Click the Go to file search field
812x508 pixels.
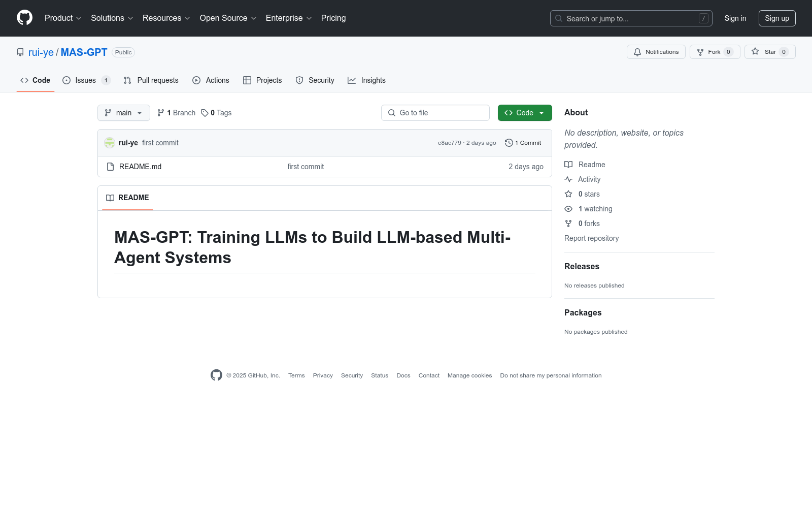pos(435,113)
